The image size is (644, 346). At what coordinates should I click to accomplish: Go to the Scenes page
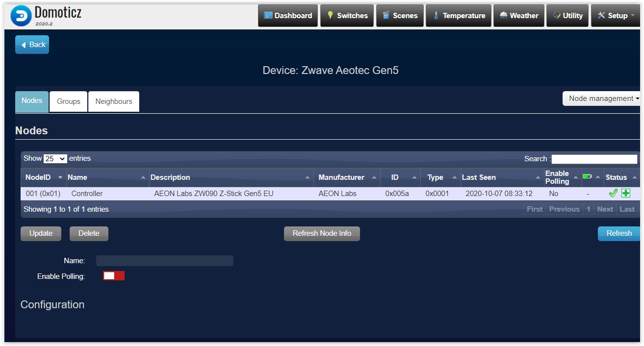(x=400, y=16)
